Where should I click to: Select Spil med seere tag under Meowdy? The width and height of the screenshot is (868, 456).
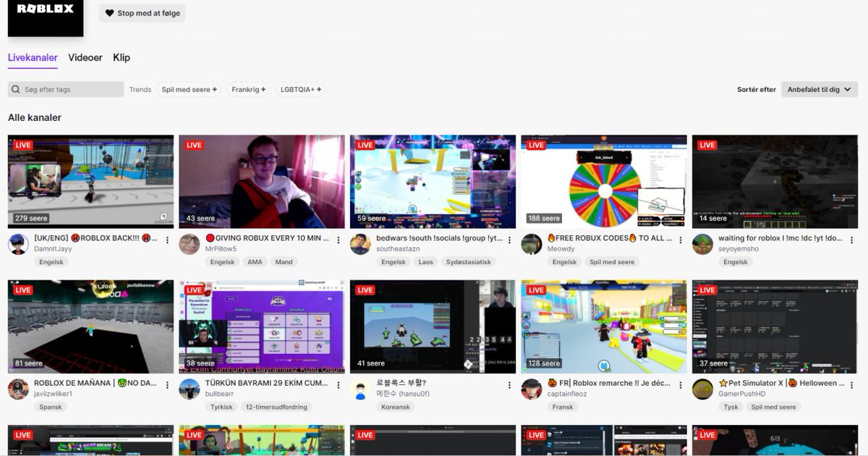tap(612, 262)
